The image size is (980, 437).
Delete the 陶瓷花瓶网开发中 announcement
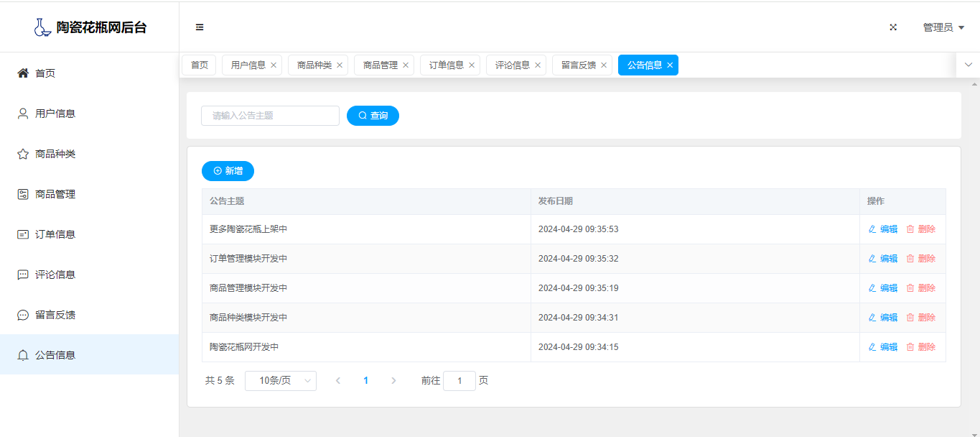point(920,347)
